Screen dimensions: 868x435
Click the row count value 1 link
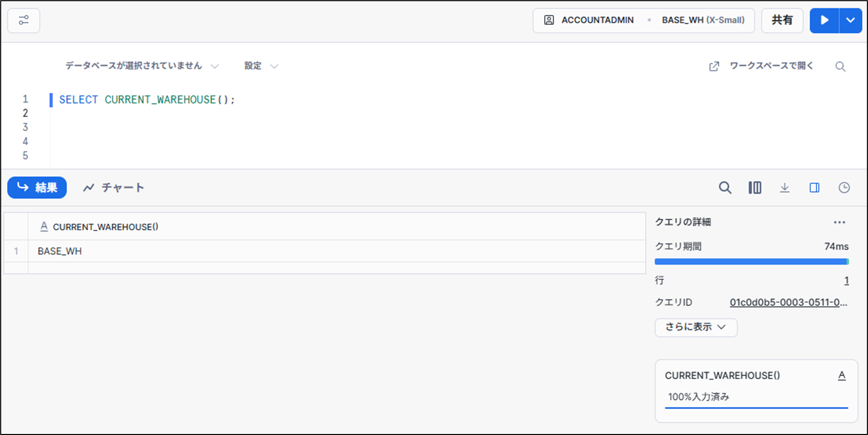pyautogui.click(x=846, y=281)
